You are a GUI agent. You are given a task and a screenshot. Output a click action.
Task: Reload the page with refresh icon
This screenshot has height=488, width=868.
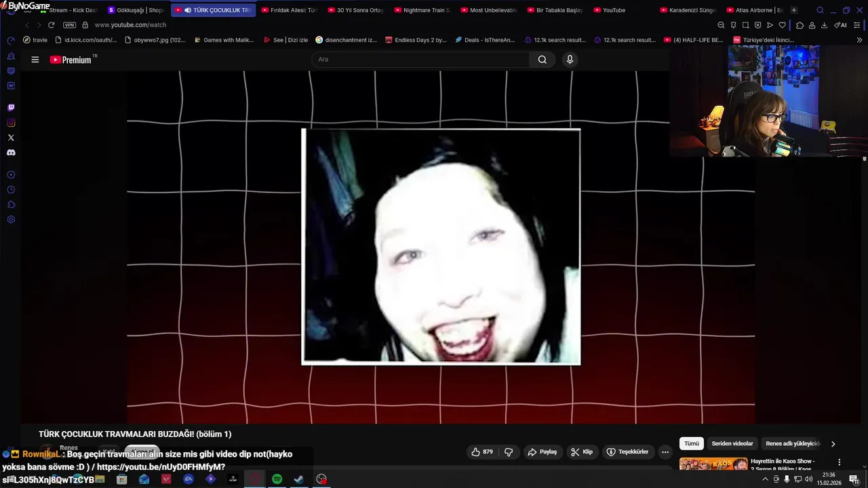pyautogui.click(x=51, y=25)
